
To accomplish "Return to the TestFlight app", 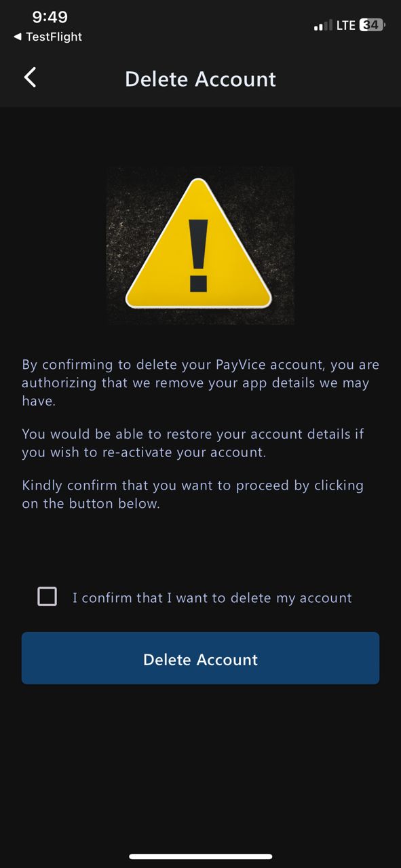I will click(47, 37).
